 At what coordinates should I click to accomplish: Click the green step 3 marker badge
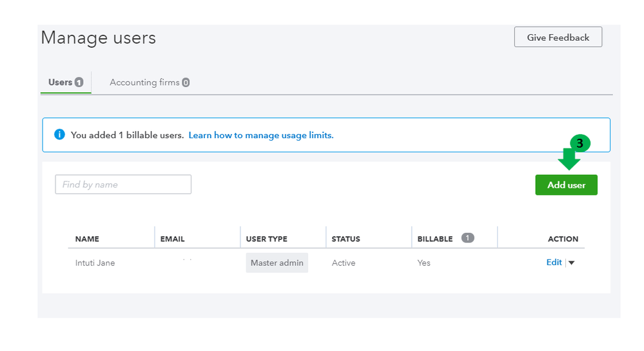pos(580,143)
